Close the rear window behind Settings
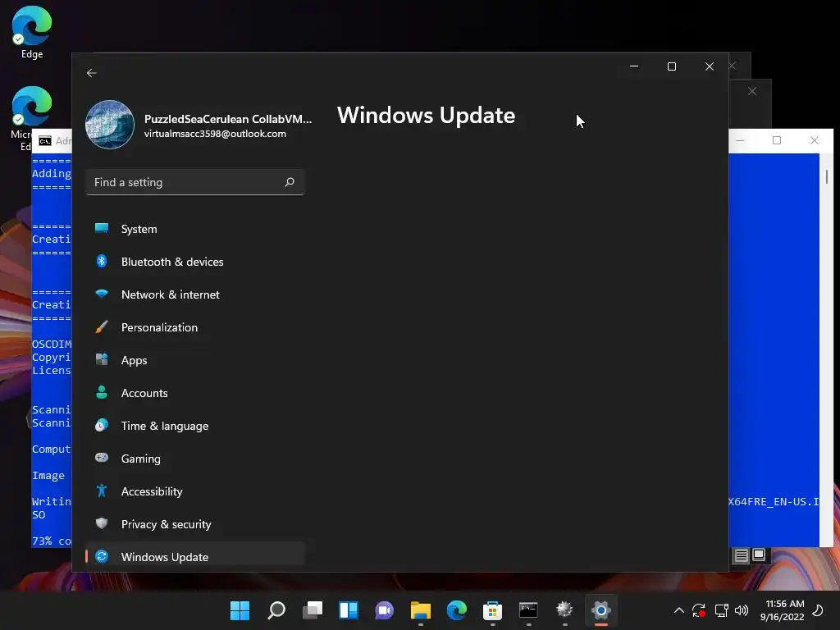840x630 pixels. click(x=752, y=92)
